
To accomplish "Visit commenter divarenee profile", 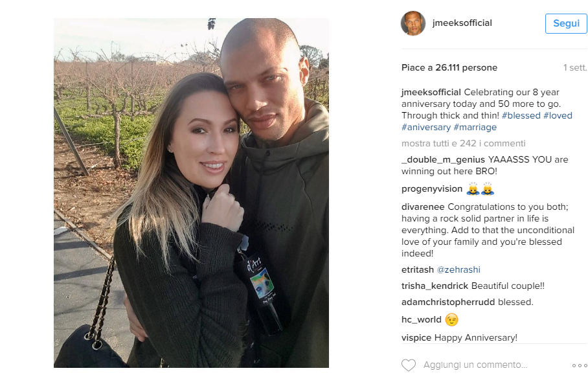I will [423, 207].
